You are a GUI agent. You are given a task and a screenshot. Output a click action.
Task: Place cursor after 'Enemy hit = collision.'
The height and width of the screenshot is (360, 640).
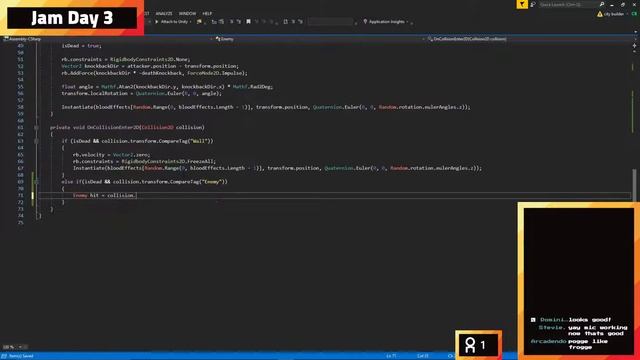(136, 196)
